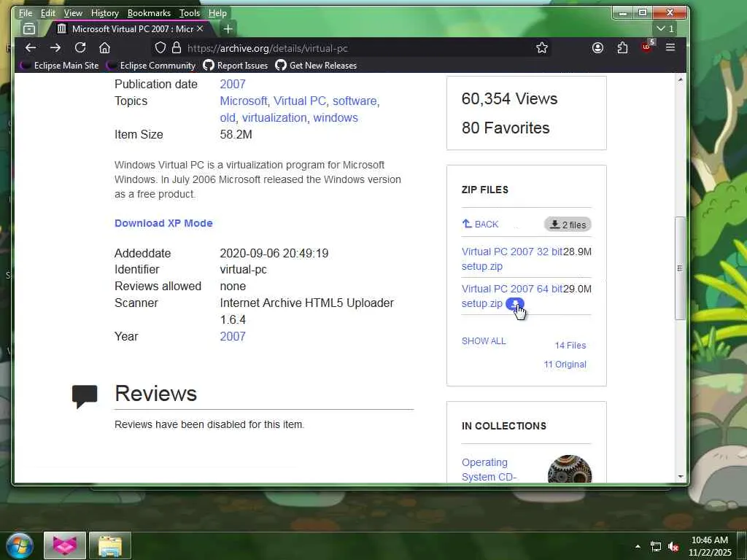Click the network tray icon
Viewport: 747px width, 560px height.
(656, 547)
